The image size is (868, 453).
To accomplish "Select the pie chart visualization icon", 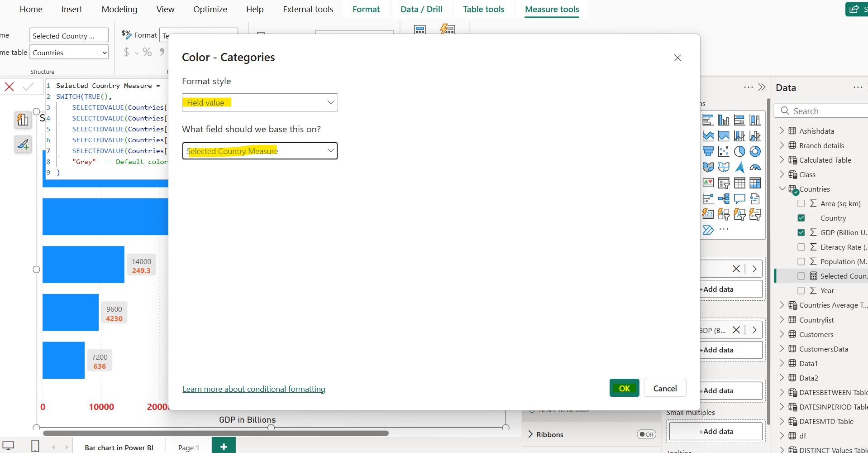I will 740,151.
